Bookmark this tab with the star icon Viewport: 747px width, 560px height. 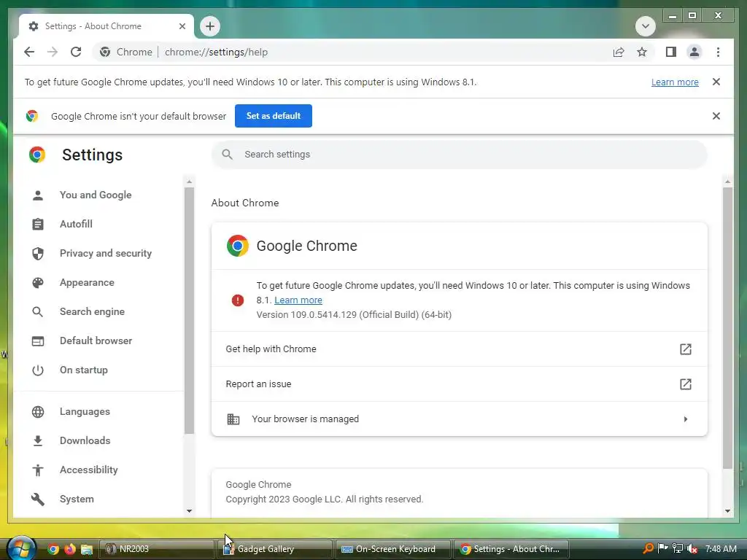(642, 52)
